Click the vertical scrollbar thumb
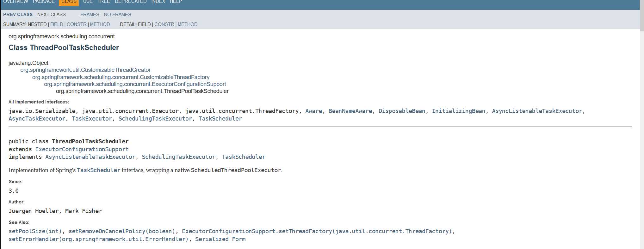Image resolution: width=644 pixels, height=249 pixels. pyautogui.click(x=642, y=16)
